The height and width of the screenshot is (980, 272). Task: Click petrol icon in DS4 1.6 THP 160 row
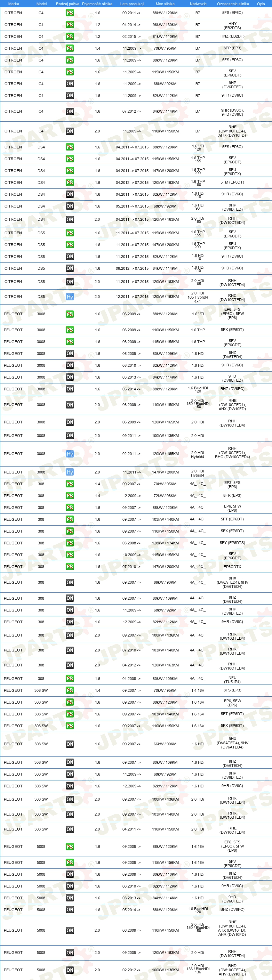pos(70,183)
